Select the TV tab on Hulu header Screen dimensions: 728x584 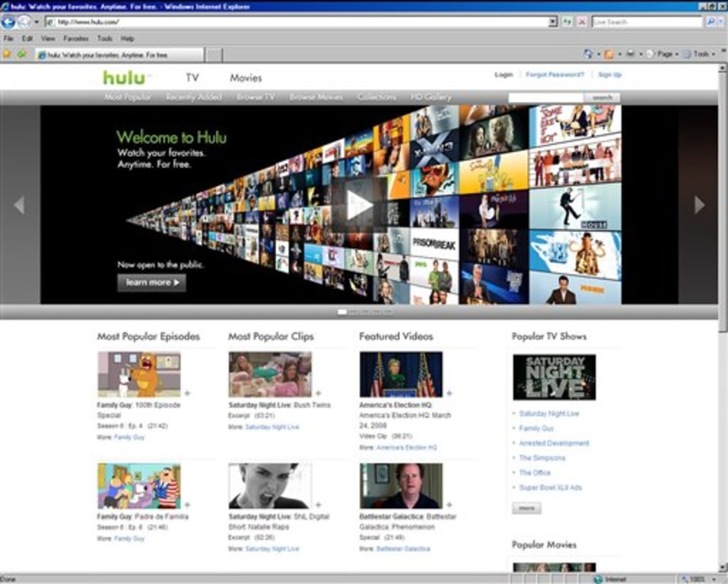tap(192, 78)
